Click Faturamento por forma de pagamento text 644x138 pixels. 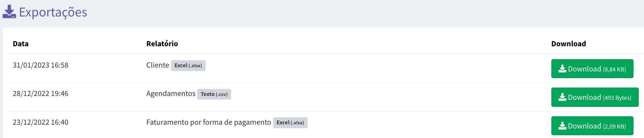(x=209, y=122)
